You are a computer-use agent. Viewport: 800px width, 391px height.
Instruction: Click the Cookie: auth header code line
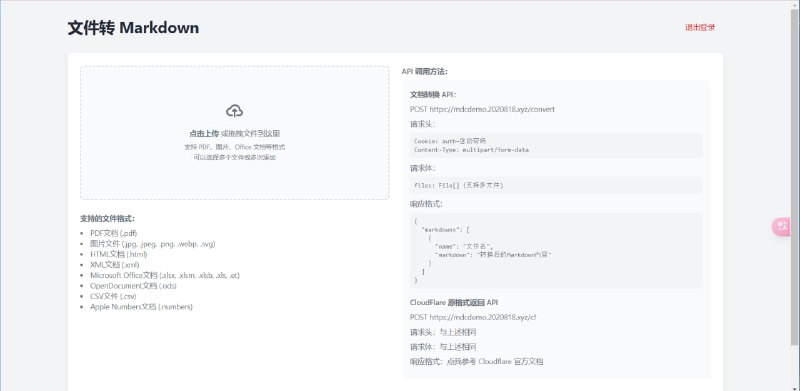click(x=450, y=140)
